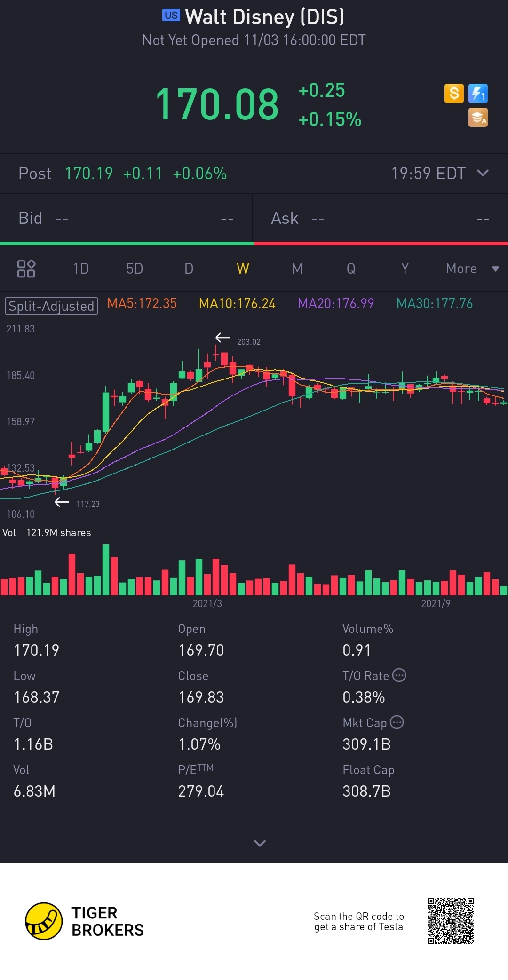Tap the 117.23 low price marker
Screen dimensions: 508x980
click(x=88, y=504)
